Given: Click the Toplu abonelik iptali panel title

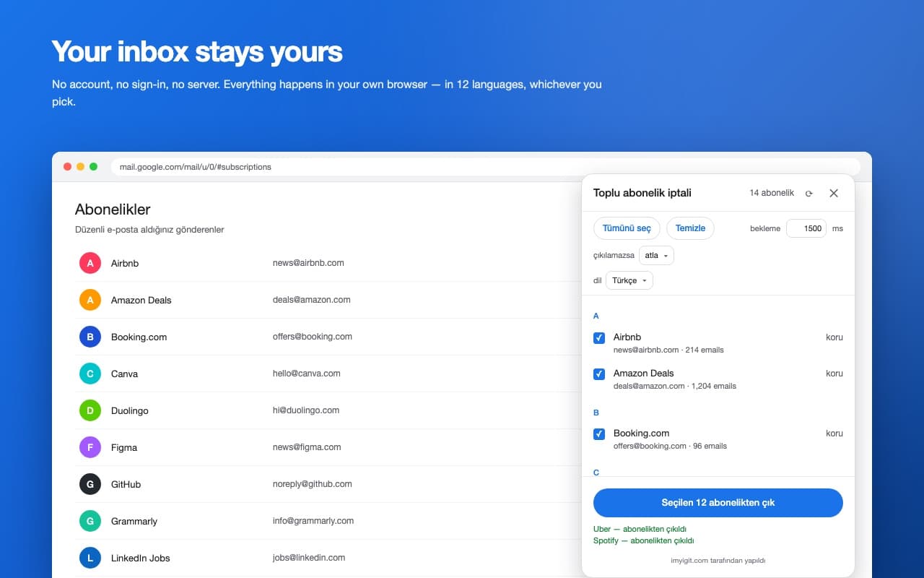Looking at the screenshot, I should 642,193.
